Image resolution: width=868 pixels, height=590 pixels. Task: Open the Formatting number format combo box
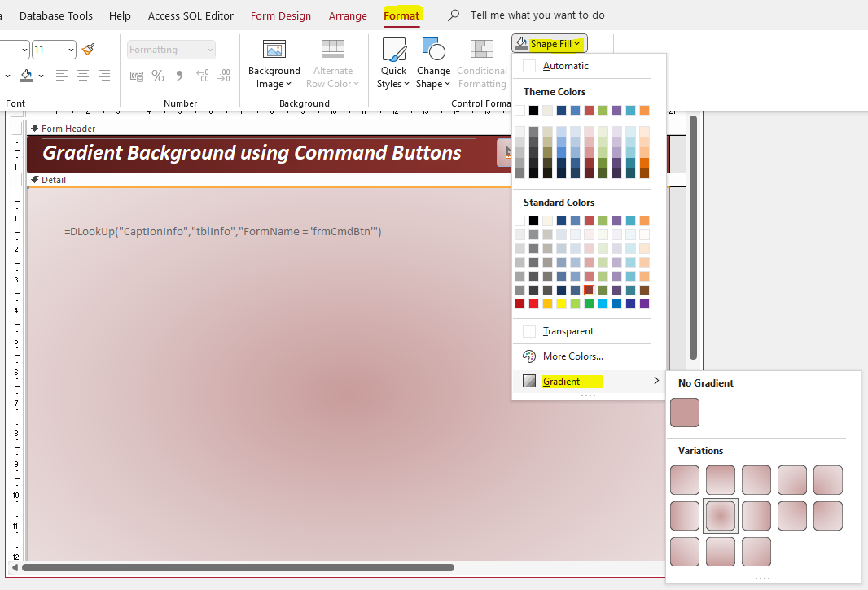(171, 50)
